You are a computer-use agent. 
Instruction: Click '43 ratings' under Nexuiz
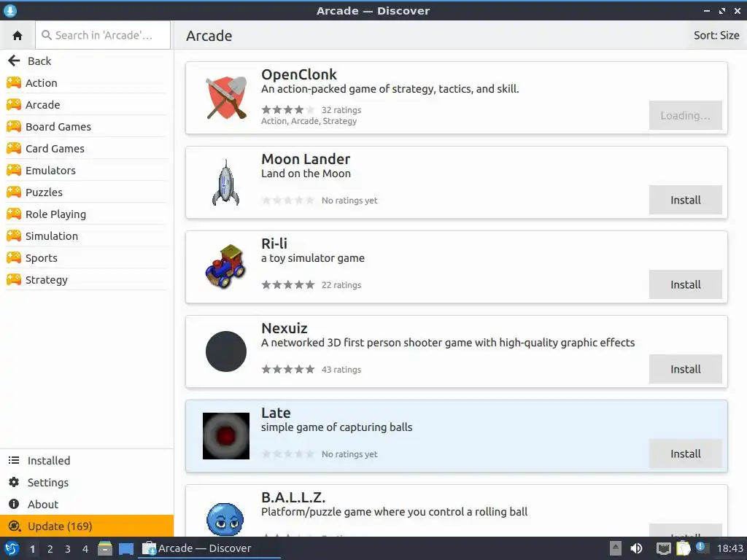(341, 370)
